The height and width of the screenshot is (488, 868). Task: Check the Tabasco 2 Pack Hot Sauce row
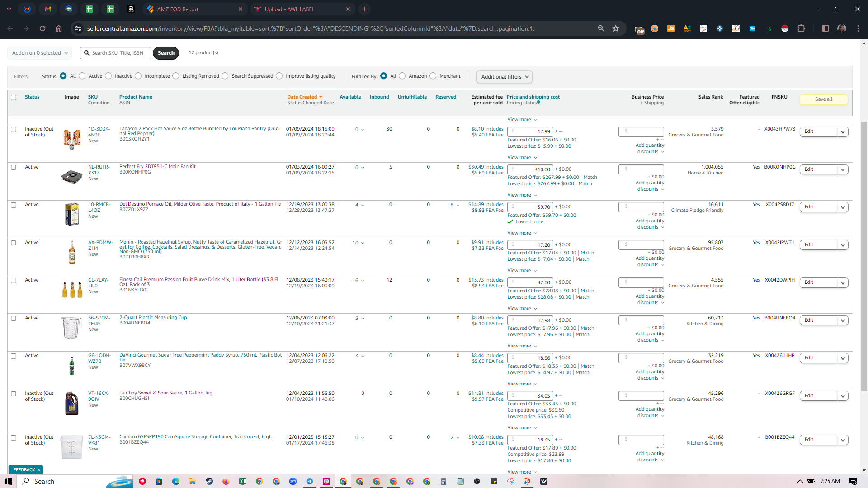pos(14,130)
